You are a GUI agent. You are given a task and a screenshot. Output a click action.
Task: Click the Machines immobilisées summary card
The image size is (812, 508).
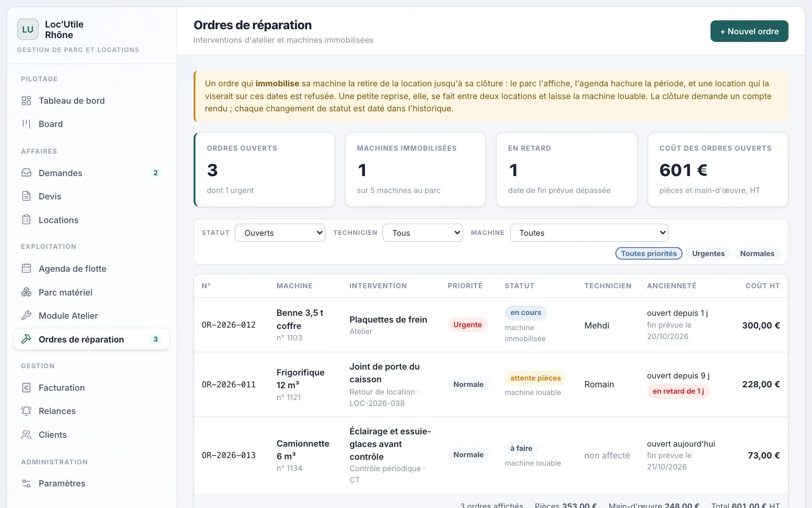(x=415, y=170)
